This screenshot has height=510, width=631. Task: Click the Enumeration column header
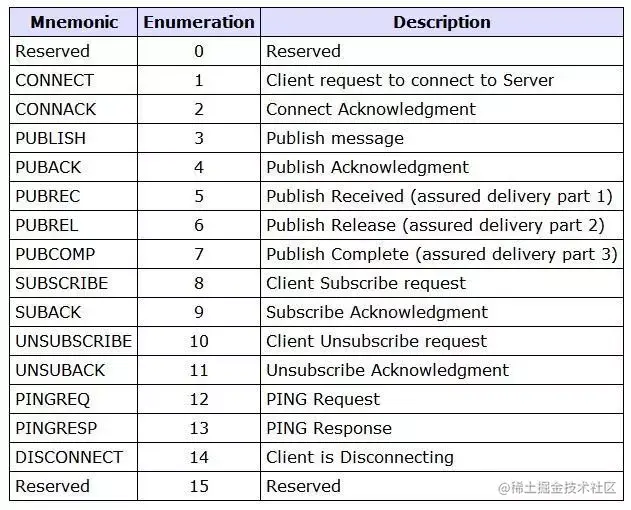coord(198,22)
